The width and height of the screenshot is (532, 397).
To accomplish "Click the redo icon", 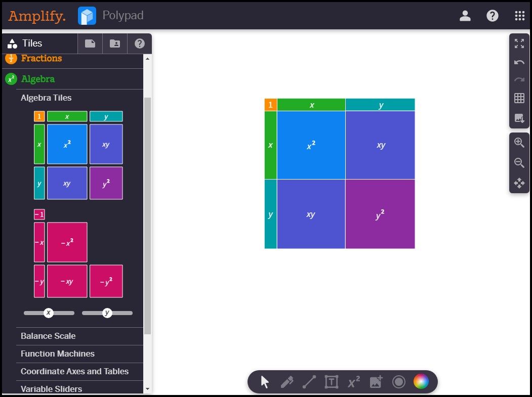I will [x=519, y=79].
